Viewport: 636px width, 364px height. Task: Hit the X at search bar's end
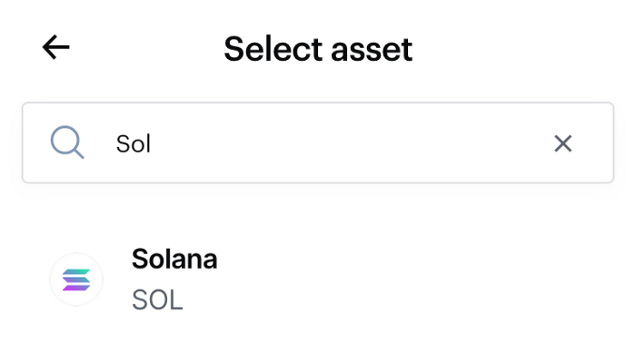coord(563,143)
